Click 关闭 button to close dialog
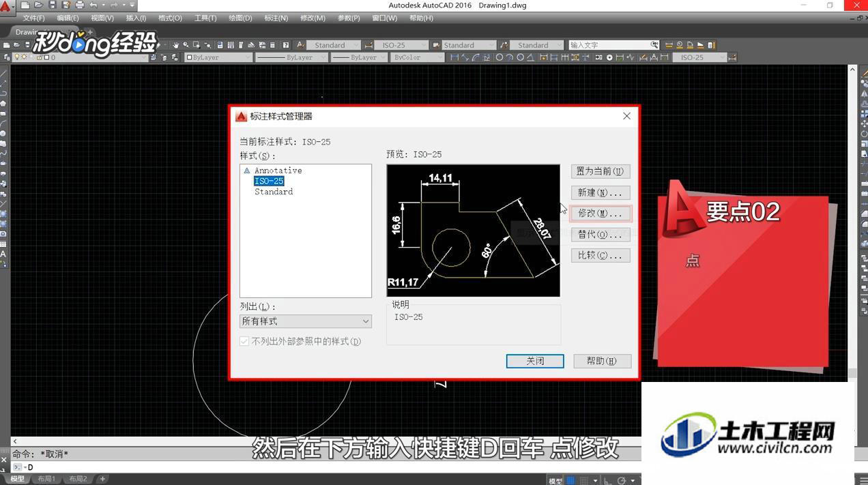The image size is (868, 485). click(535, 361)
